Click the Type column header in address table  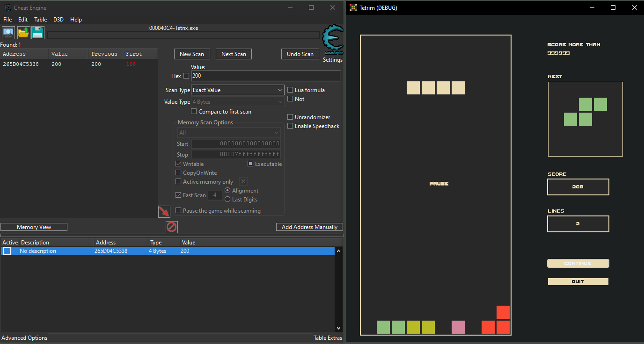click(164, 243)
